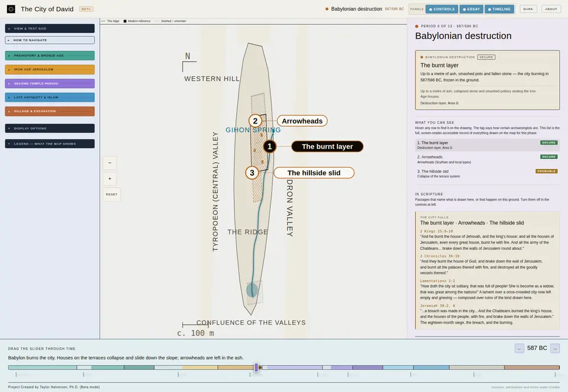This screenshot has height=392, width=568.
Task: Expand the Iron Age Jerusalem section
Action: [50, 70]
